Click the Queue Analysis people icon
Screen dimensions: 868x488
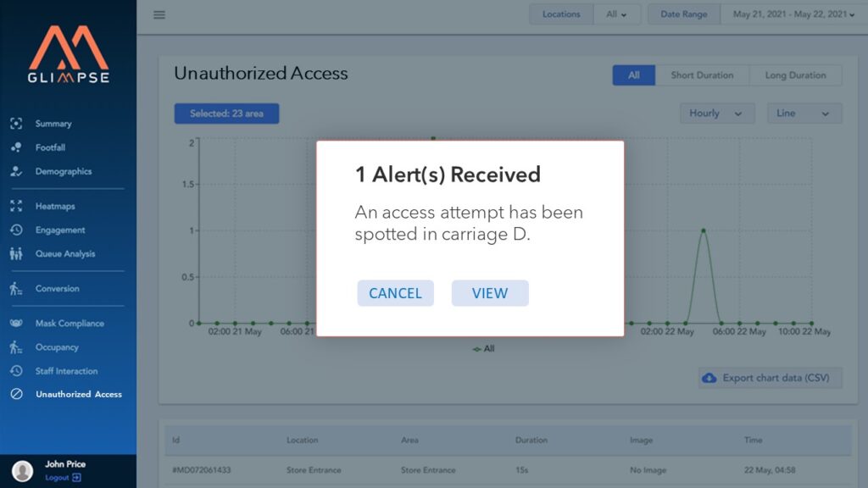(16, 253)
